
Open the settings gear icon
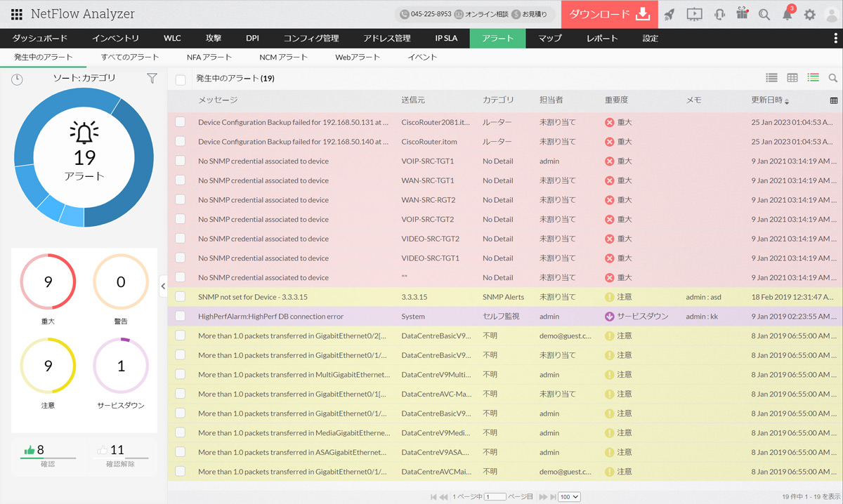[x=810, y=15]
